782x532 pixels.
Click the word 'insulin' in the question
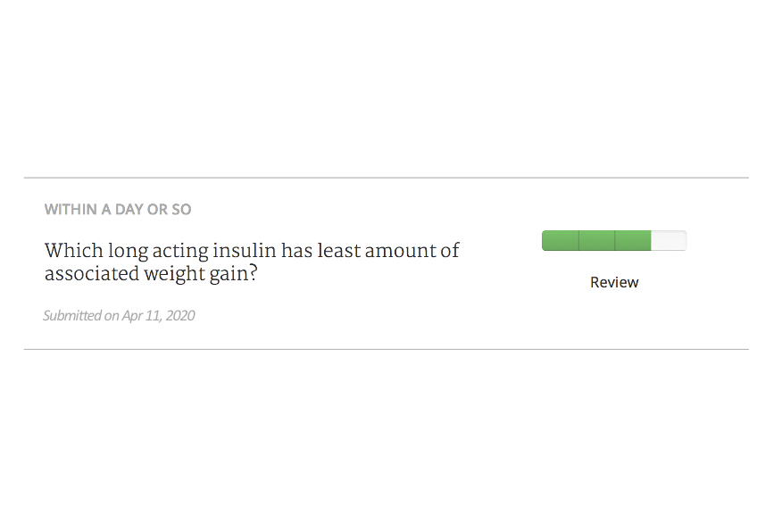[x=244, y=251]
